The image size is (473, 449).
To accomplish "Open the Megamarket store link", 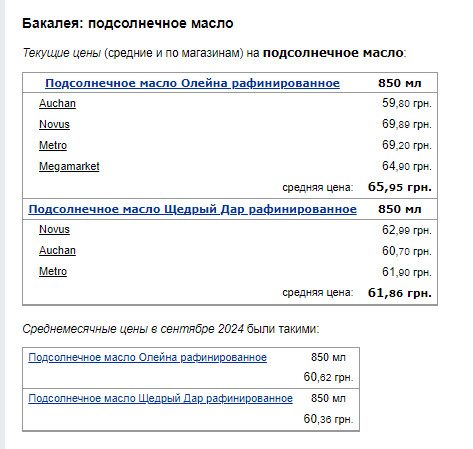I will 69,166.
